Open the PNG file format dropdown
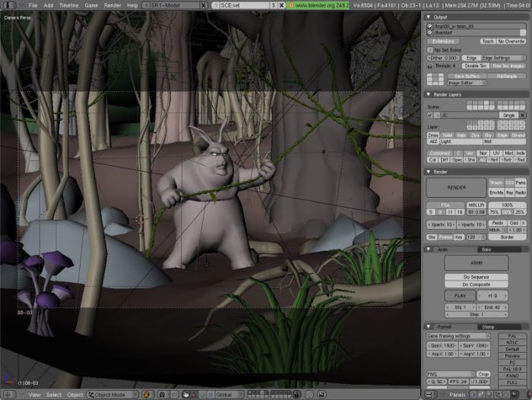 point(451,374)
